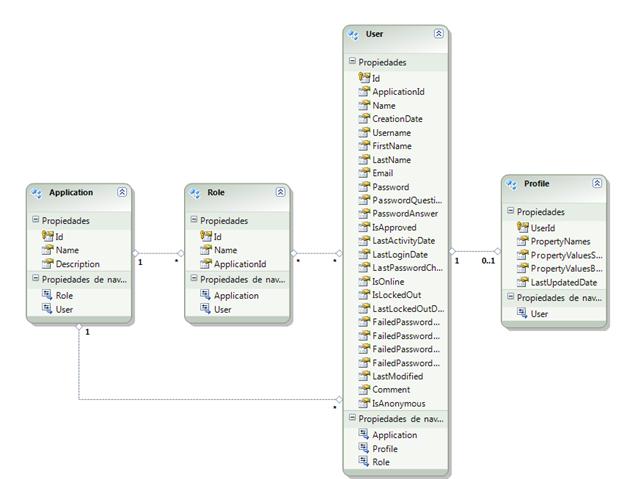Click the PropertyNames property icon in Profile
The width and height of the screenshot is (640, 479).
coord(522,241)
